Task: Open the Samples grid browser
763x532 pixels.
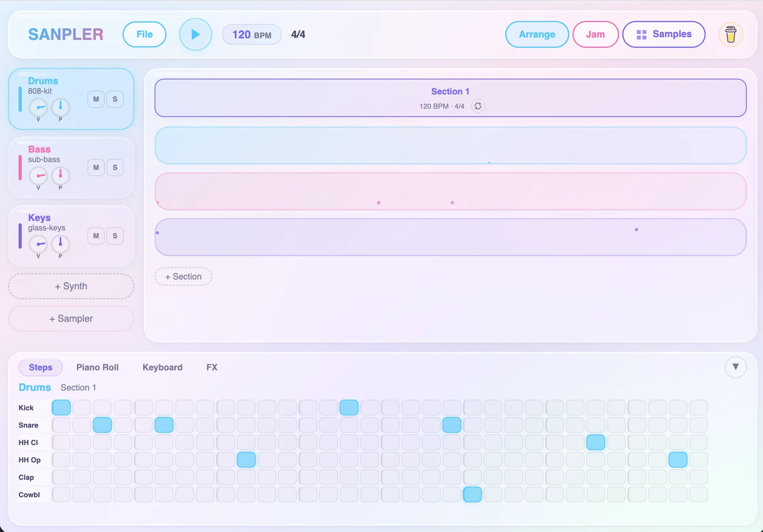Action: 664,34
